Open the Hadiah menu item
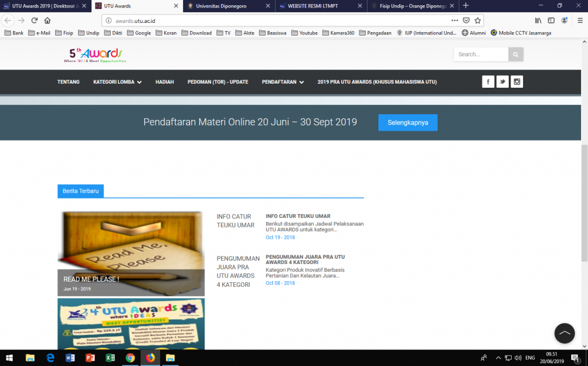 coord(164,82)
